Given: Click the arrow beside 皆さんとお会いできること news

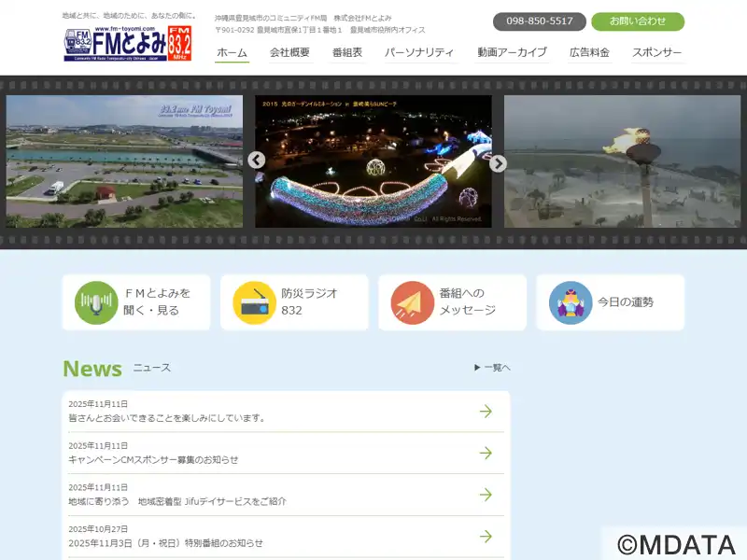Looking at the screenshot, I should 486,411.
